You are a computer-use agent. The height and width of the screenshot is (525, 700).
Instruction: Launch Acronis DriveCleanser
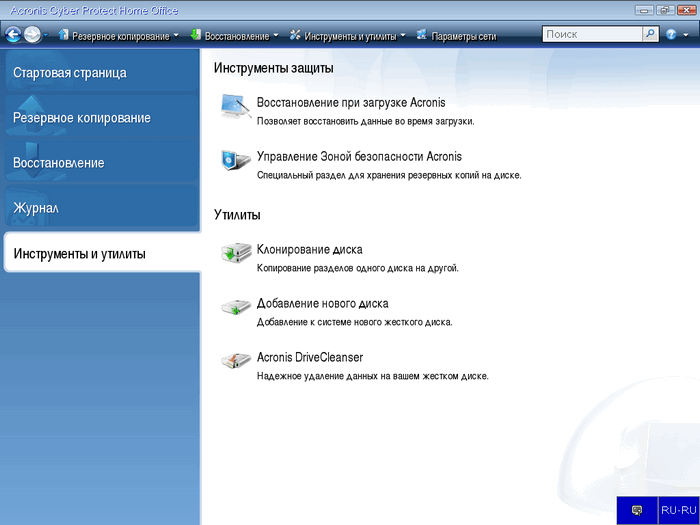coord(309,358)
